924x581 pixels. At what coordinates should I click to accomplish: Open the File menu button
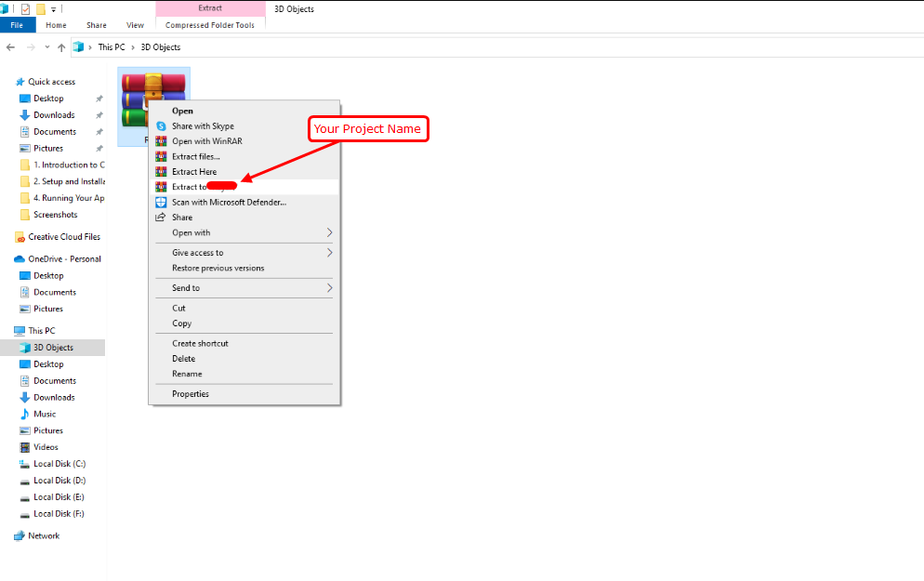pos(17,25)
